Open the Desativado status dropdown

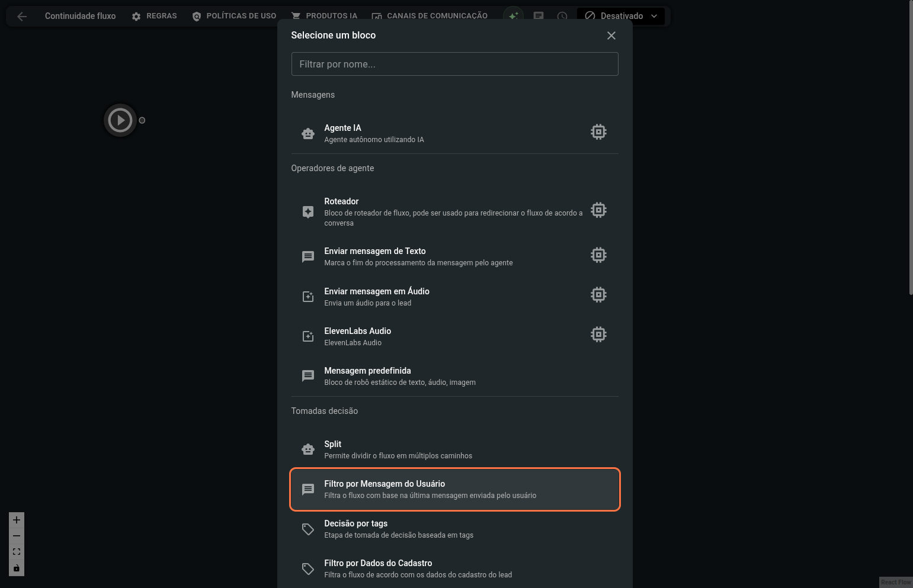[621, 16]
